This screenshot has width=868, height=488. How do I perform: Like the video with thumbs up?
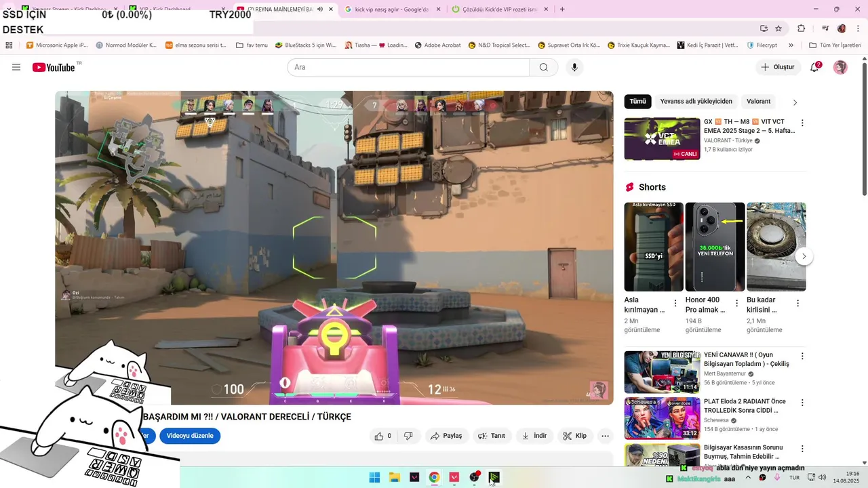(383, 436)
